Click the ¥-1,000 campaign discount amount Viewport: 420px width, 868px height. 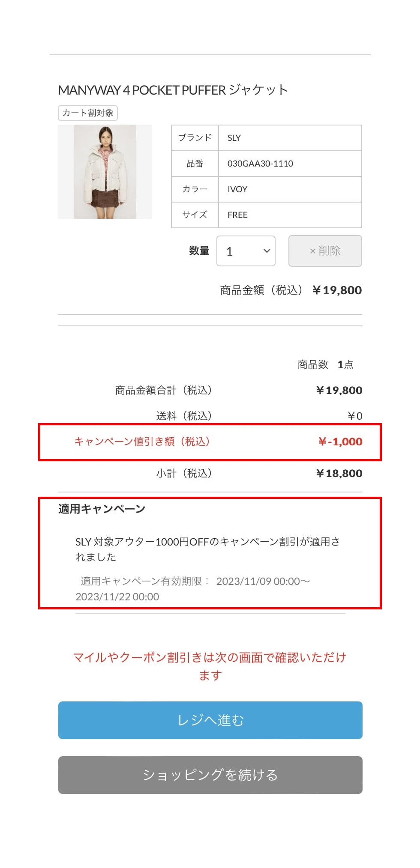pyautogui.click(x=340, y=442)
